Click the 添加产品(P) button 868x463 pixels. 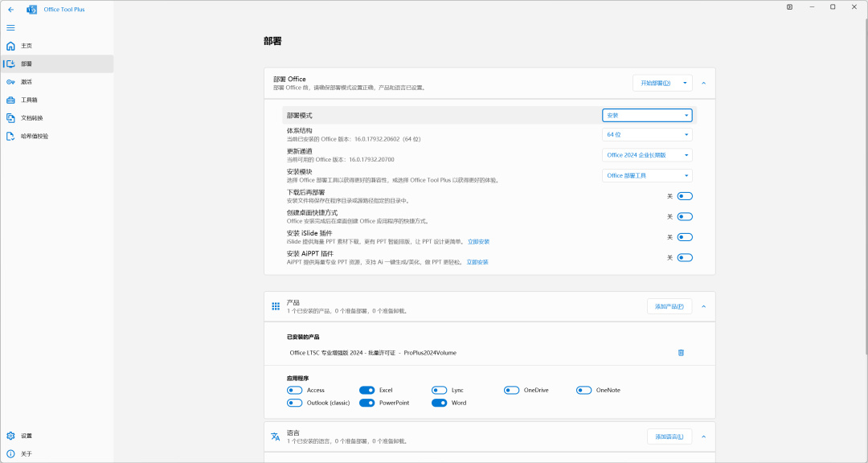669,306
